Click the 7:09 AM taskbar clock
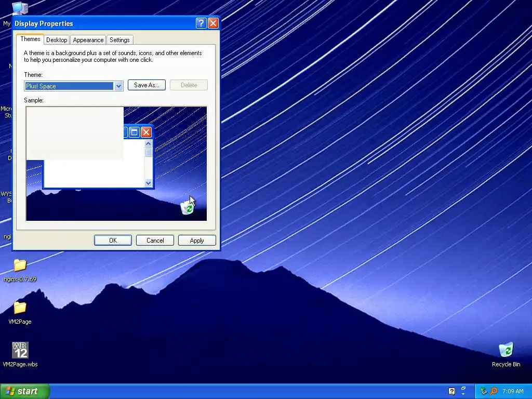Viewport: 532px width, 399px height. [513, 391]
